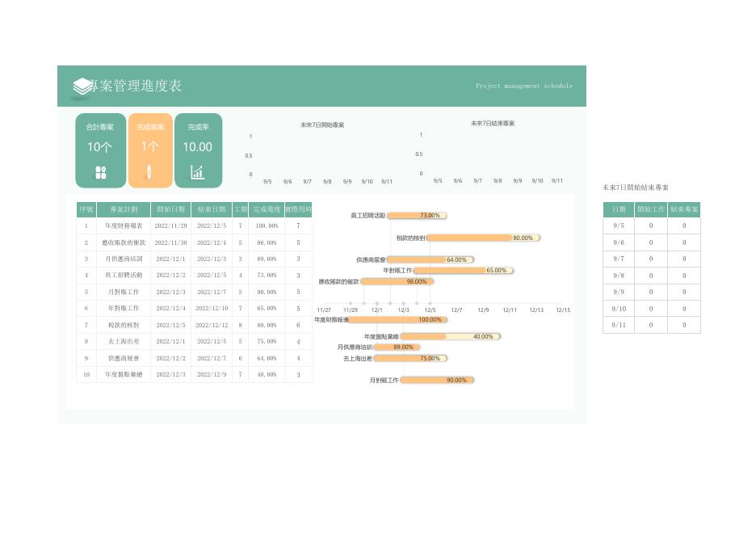Click 9/7 label on 未來7日開始專案 chart axis
This screenshot has height=535, width=756.
point(307,182)
